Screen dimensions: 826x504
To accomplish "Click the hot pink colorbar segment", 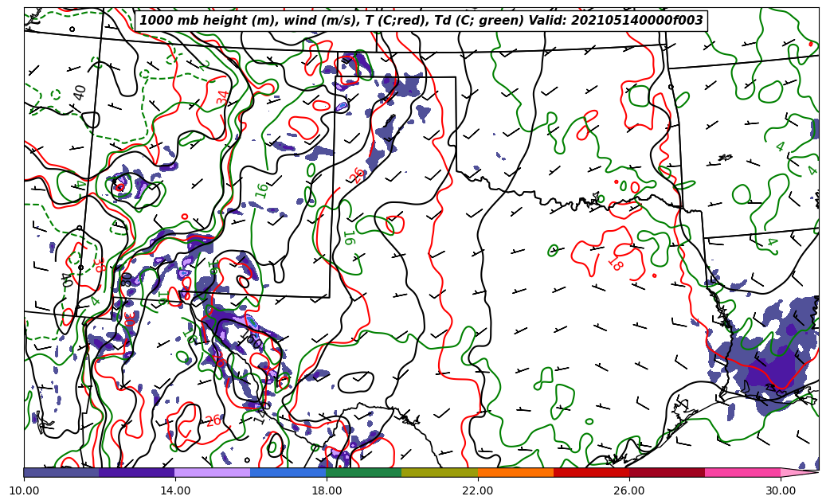I will pyautogui.click(x=742, y=472).
